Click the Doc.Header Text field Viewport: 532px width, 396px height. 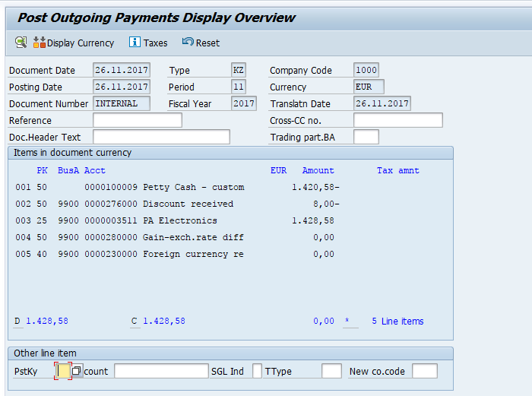161,137
